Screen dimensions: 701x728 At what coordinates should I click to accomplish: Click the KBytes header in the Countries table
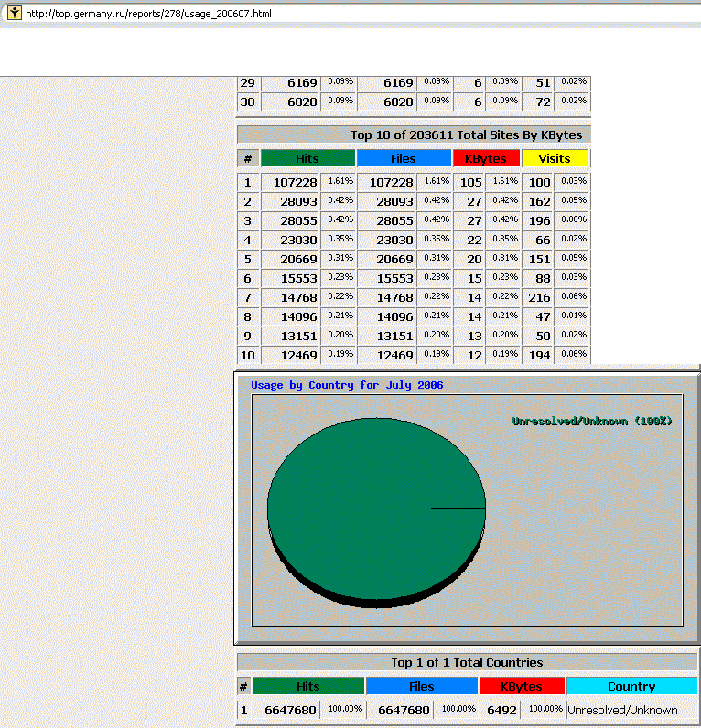(x=522, y=686)
